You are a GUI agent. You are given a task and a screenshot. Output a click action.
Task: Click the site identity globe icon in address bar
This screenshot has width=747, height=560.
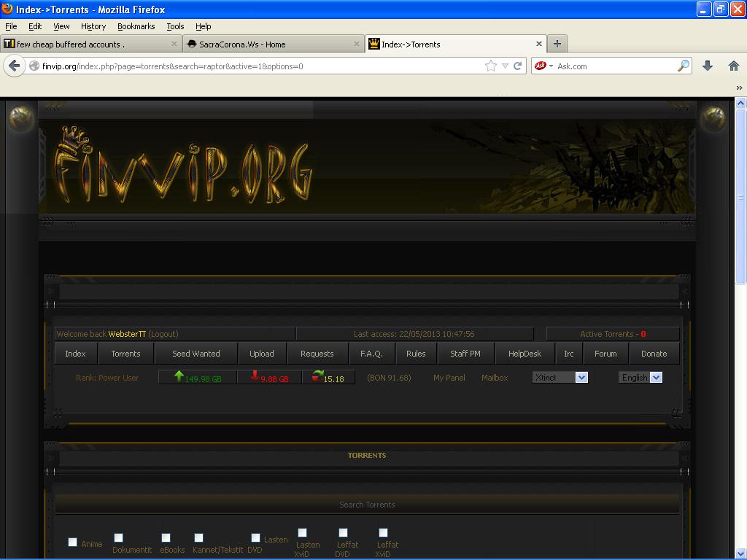pos(34,66)
